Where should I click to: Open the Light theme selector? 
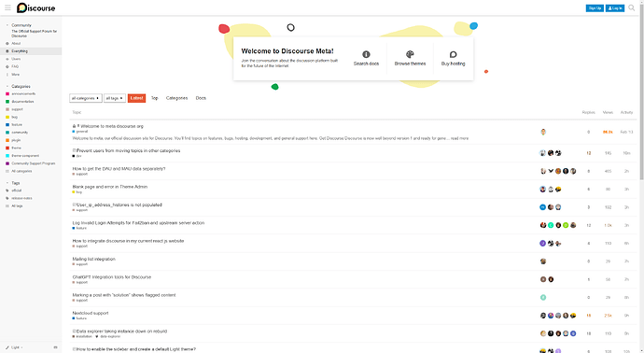[14, 347]
